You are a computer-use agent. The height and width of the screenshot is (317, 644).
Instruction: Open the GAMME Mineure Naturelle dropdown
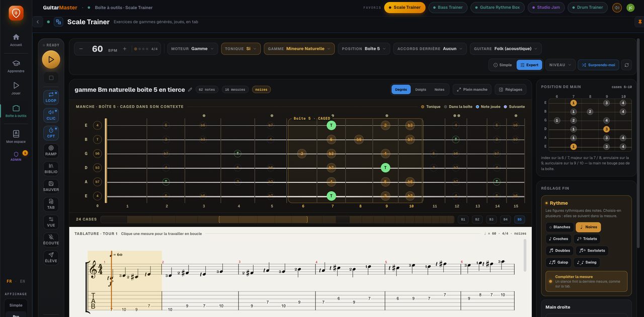tap(299, 49)
